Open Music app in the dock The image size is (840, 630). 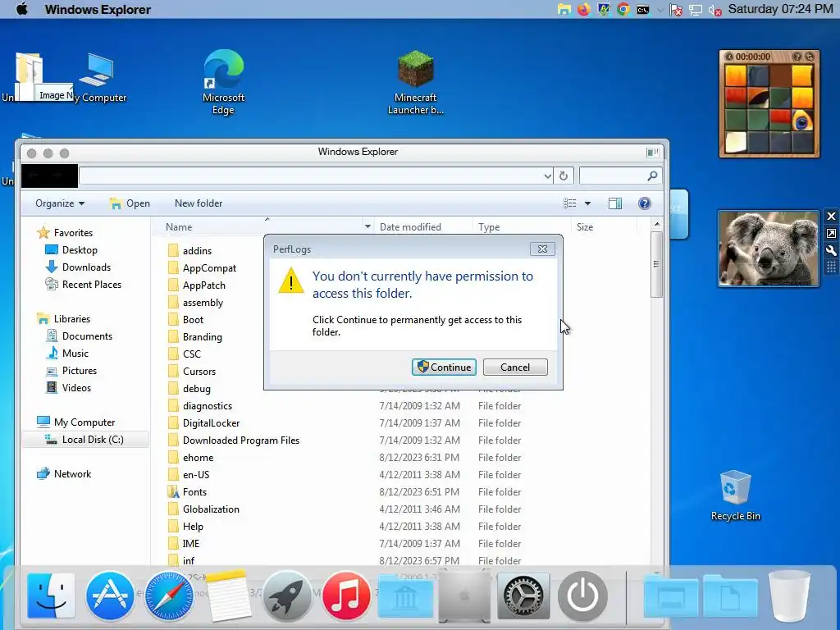pyautogui.click(x=346, y=596)
